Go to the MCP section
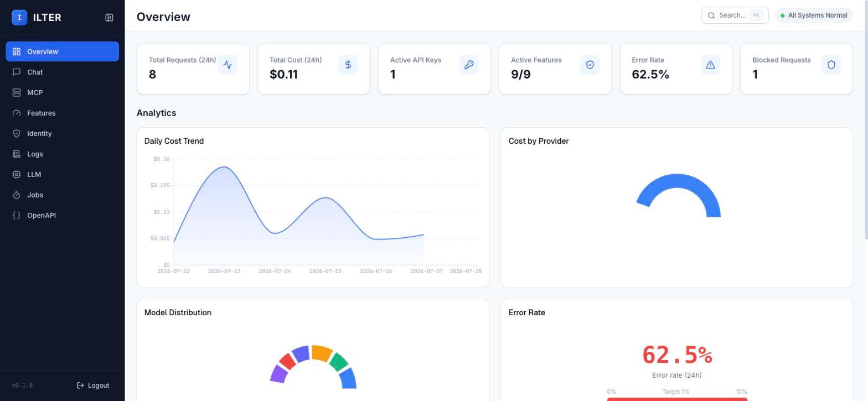Image resolution: width=868 pixels, height=401 pixels. click(63, 92)
